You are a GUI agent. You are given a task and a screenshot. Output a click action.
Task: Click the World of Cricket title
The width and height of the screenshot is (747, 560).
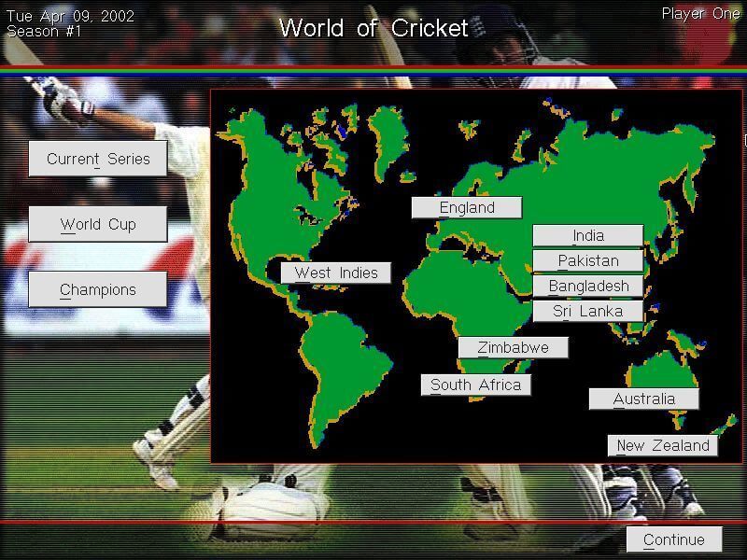tap(373, 28)
